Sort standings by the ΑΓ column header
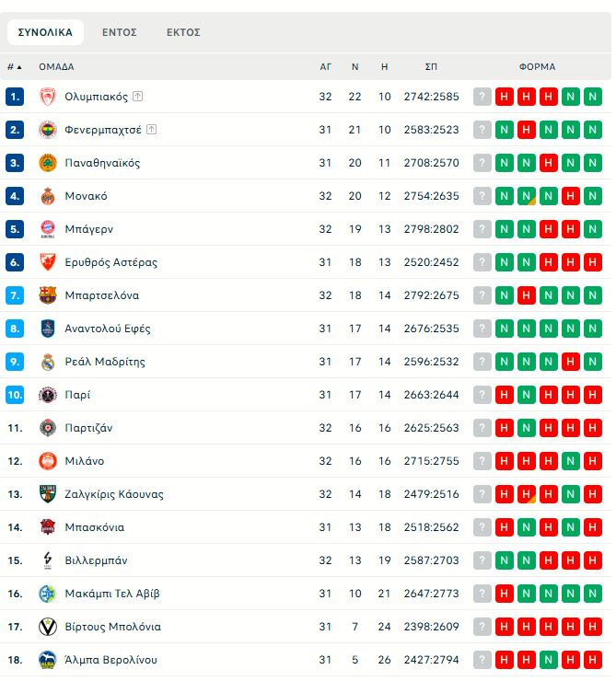The image size is (616, 681). point(325,66)
